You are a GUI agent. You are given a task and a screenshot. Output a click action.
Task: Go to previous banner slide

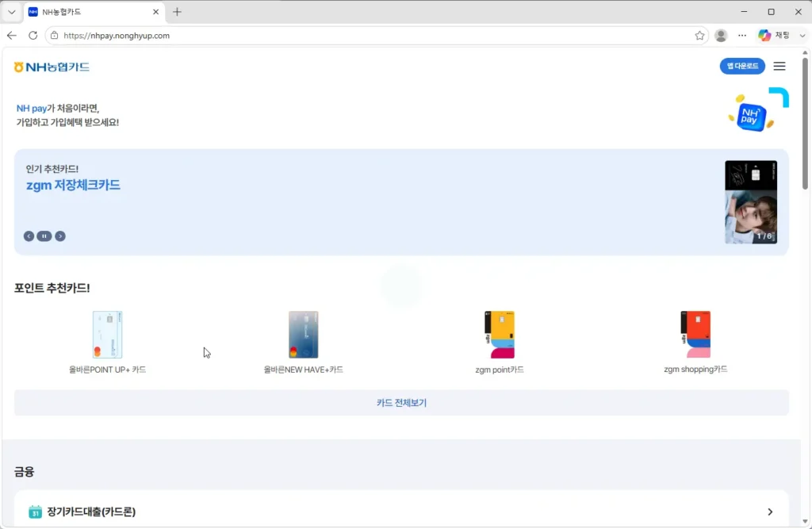click(x=29, y=236)
